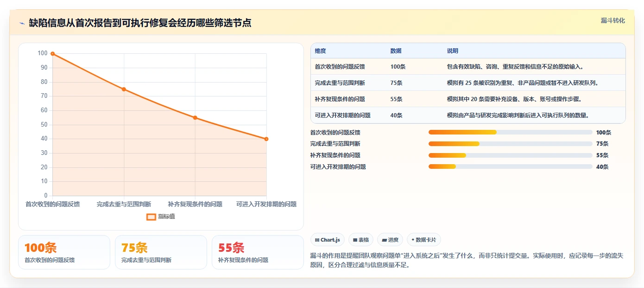Click the 100条 首次收到的问题反馈 card

click(64, 252)
